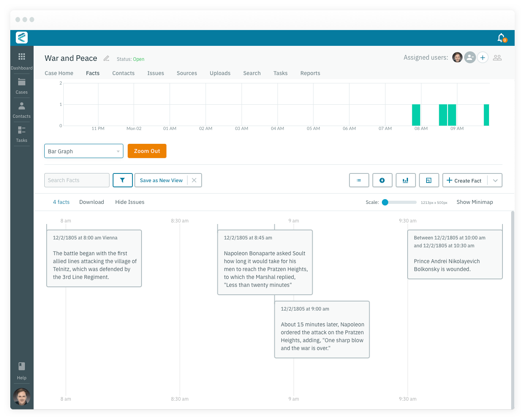
Task: Switch to the layout panel view icon
Action: (x=429, y=180)
